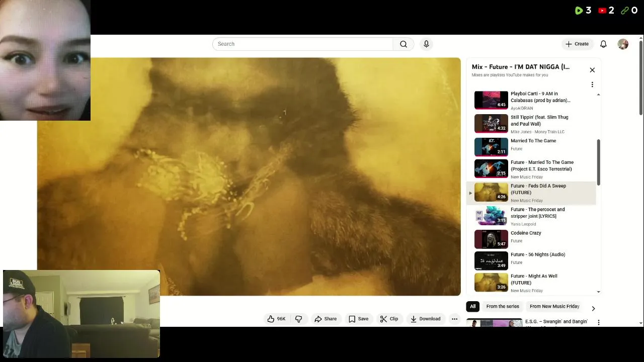Click playlist scroll up arrow
This screenshot has width=644, height=362.
598,95
